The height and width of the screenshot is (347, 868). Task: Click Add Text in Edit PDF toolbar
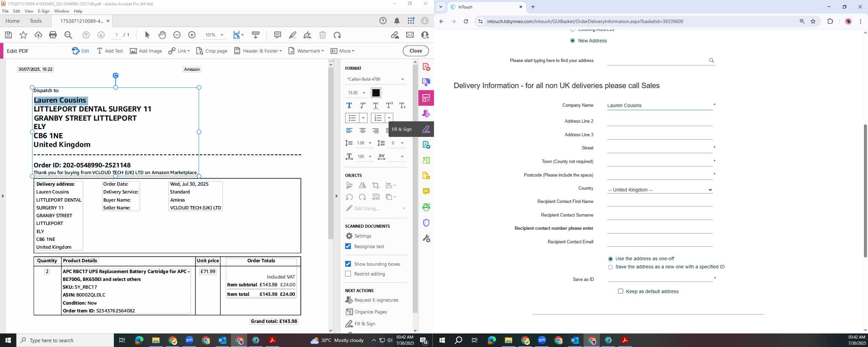tap(110, 51)
